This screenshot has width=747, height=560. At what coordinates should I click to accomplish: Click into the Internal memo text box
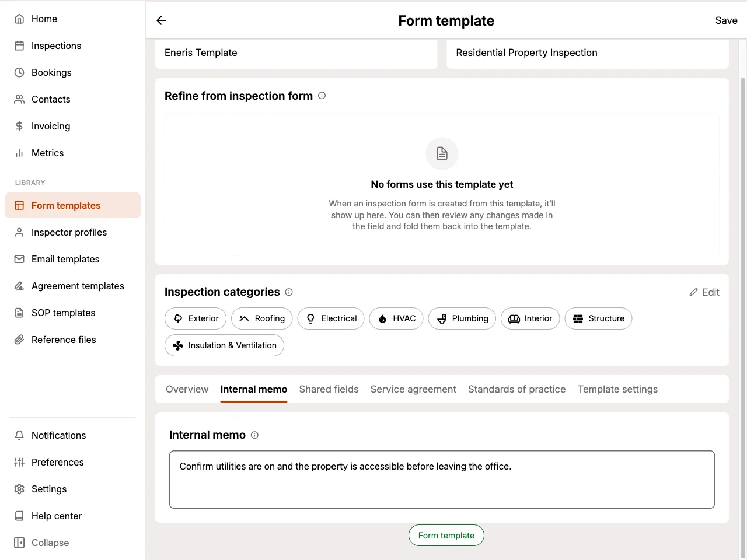pos(442,480)
